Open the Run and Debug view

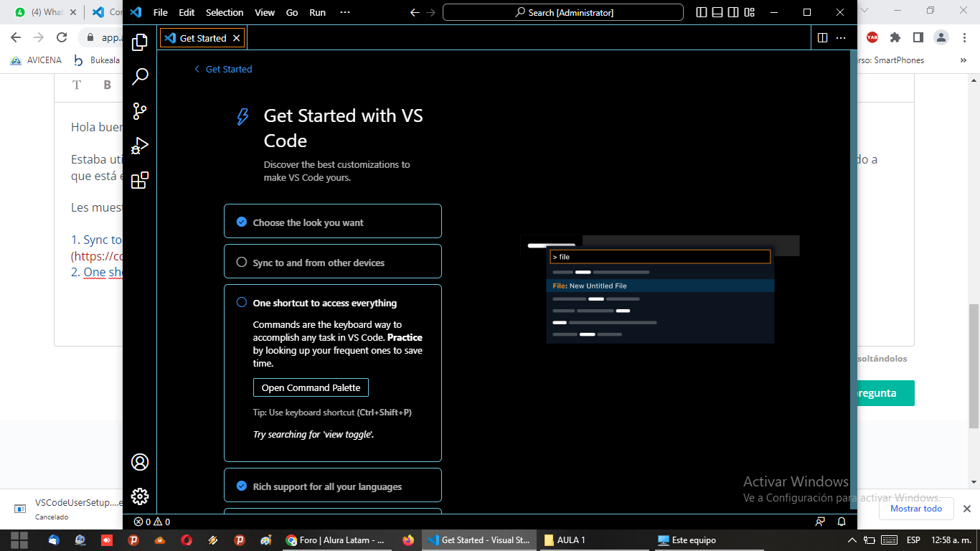point(140,145)
